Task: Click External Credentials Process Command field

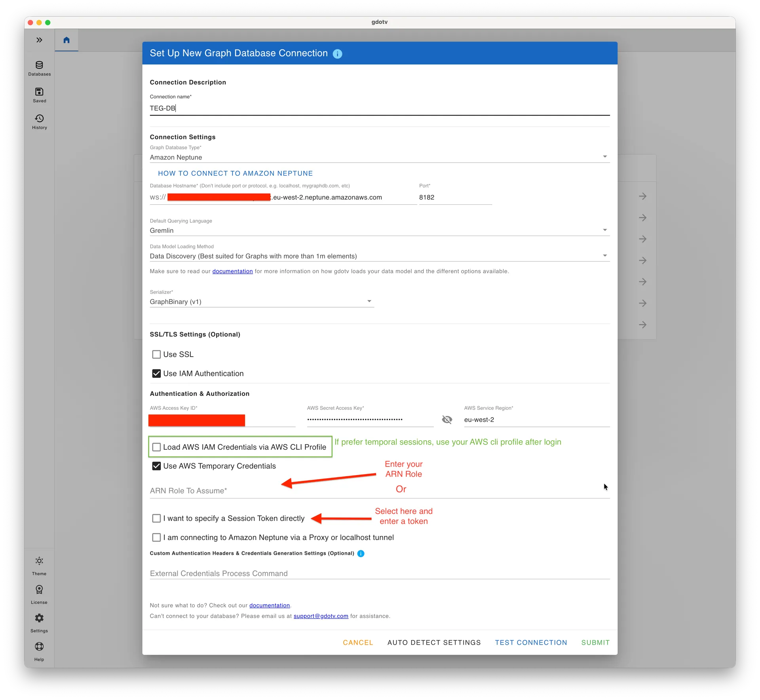Action: pos(380,573)
